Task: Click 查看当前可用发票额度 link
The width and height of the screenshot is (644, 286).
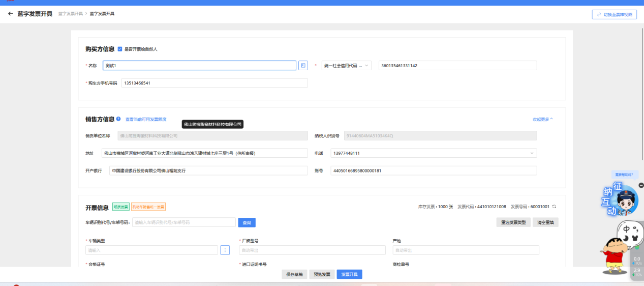Action: tap(146, 120)
